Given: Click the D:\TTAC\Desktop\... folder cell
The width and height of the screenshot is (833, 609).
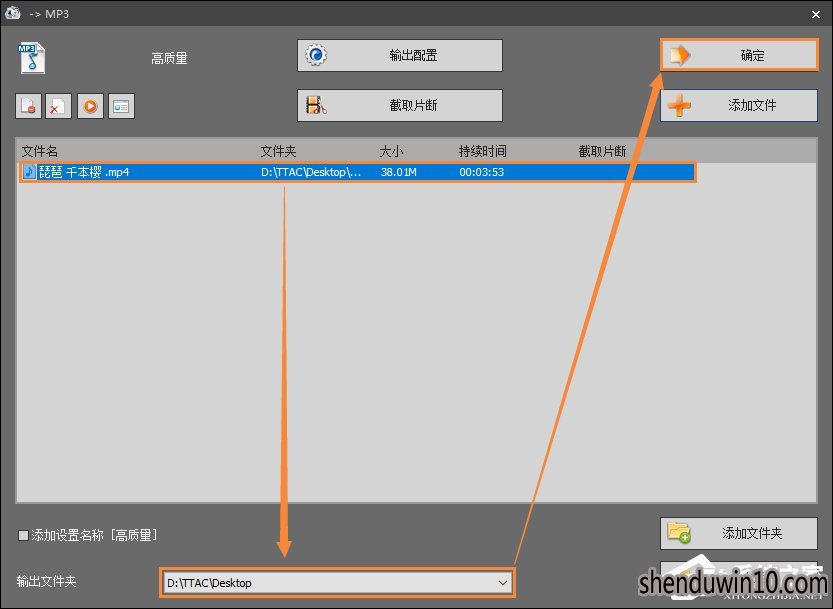Looking at the screenshot, I should (311, 172).
